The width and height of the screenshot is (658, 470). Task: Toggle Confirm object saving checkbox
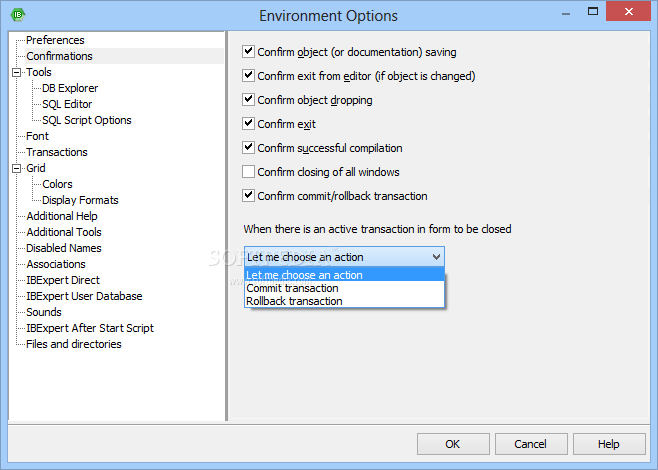pos(248,52)
